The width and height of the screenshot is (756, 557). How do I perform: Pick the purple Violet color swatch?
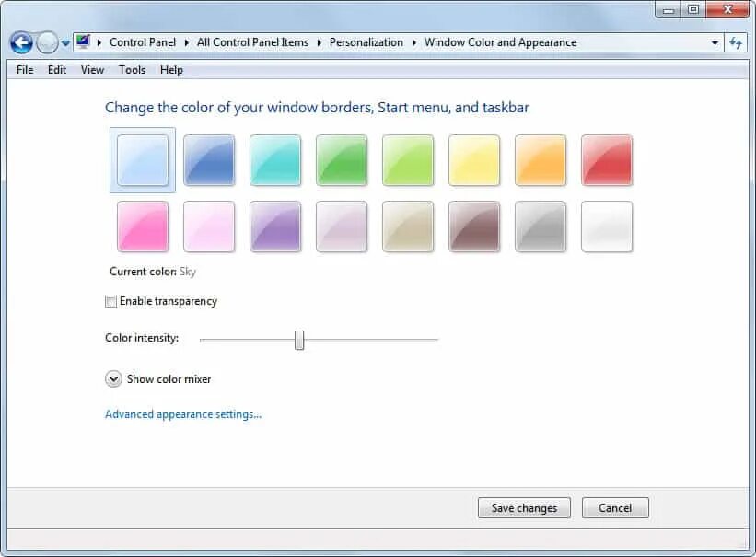click(x=275, y=226)
